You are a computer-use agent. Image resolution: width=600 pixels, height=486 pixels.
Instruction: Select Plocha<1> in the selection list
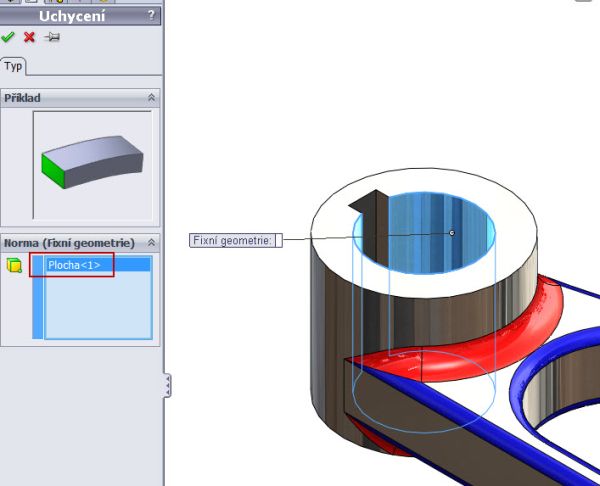pos(75,265)
